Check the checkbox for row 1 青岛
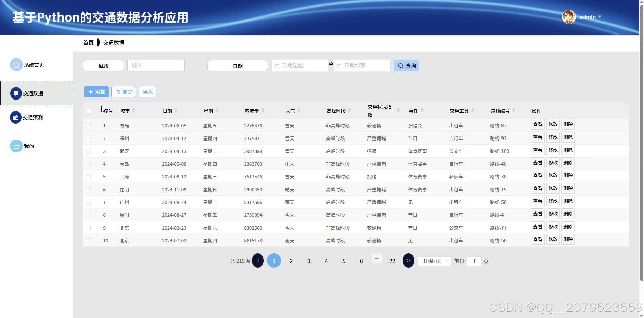The width and height of the screenshot is (644, 318). pyautogui.click(x=88, y=125)
